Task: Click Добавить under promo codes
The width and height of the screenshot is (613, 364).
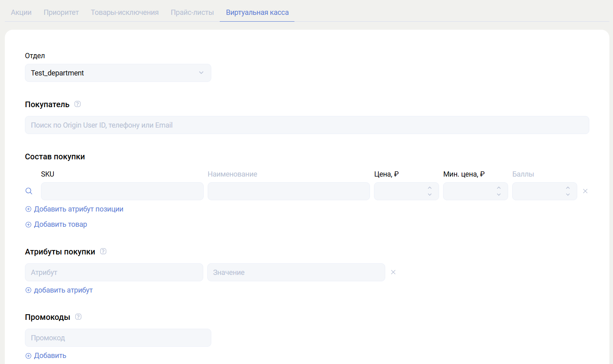Action: [50, 356]
